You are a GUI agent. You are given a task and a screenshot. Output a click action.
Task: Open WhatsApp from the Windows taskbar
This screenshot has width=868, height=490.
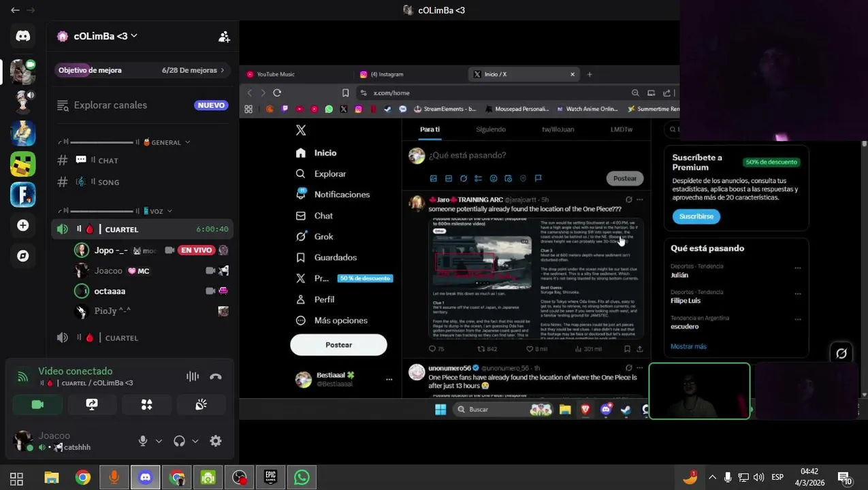tap(302, 478)
